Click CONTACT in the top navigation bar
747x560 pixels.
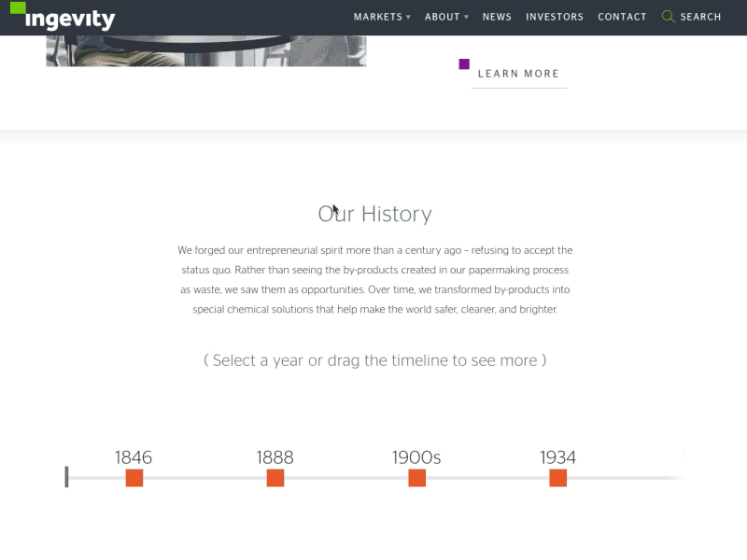point(622,16)
